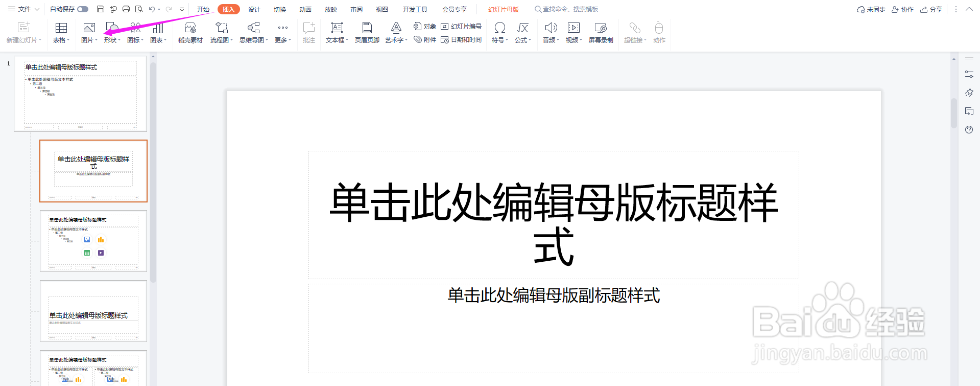Open the 稻壳素材 resource library
Image resolution: width=980 pixels, height=386 pixels.
coord(190,32)
